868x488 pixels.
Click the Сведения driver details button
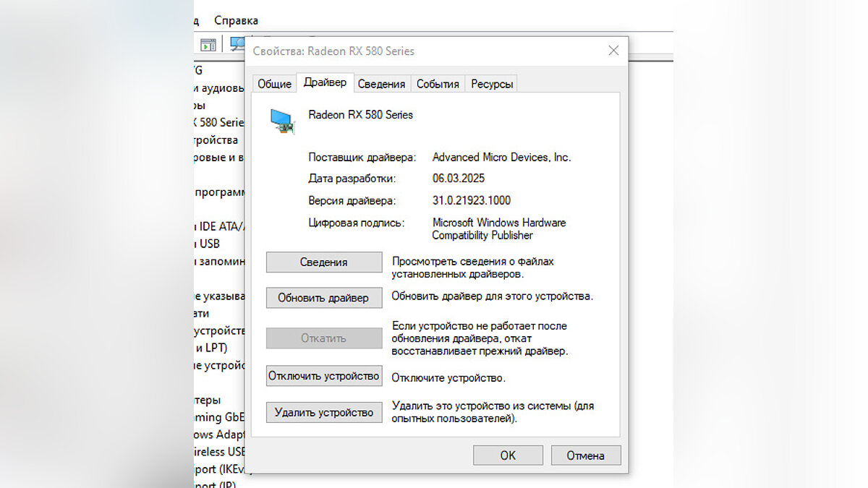pos(324,262)
